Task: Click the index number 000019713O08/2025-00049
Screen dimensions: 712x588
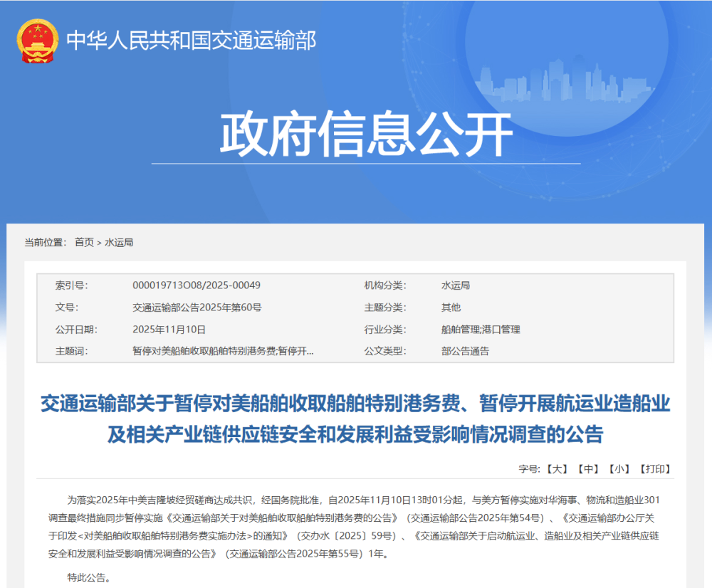Action: tap(197, 285)
